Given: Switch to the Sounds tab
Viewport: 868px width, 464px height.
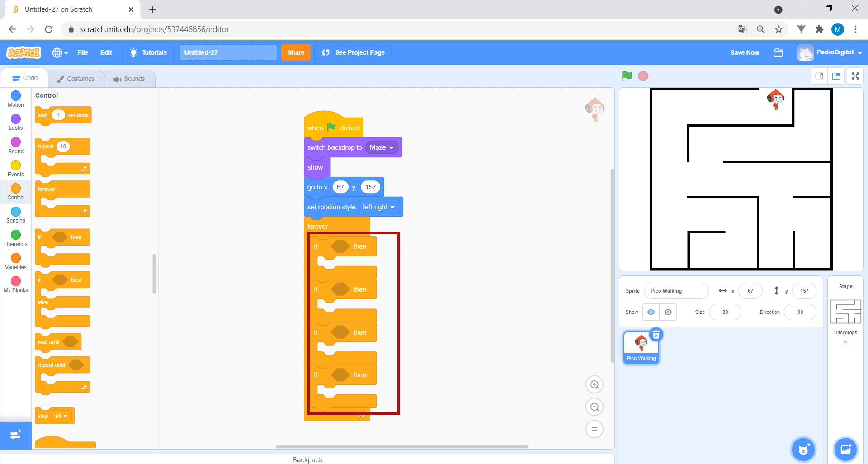Looking at the screenshot, I should click(x=129, y=79).
